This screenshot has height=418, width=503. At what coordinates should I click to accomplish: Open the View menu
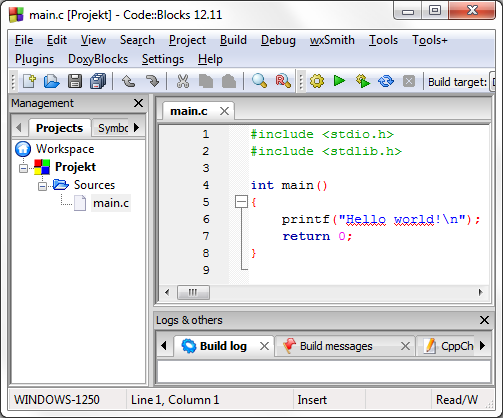[x=93, y=40]
